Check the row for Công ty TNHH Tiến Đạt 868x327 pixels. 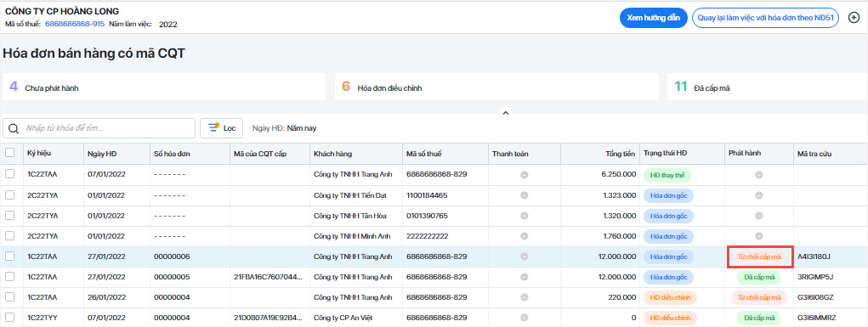10,195
